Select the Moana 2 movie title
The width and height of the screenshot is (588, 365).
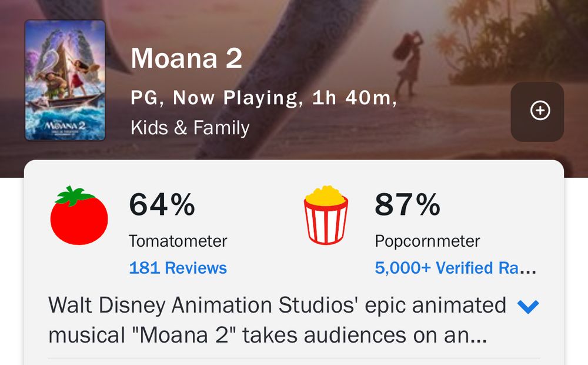point(186,59)
